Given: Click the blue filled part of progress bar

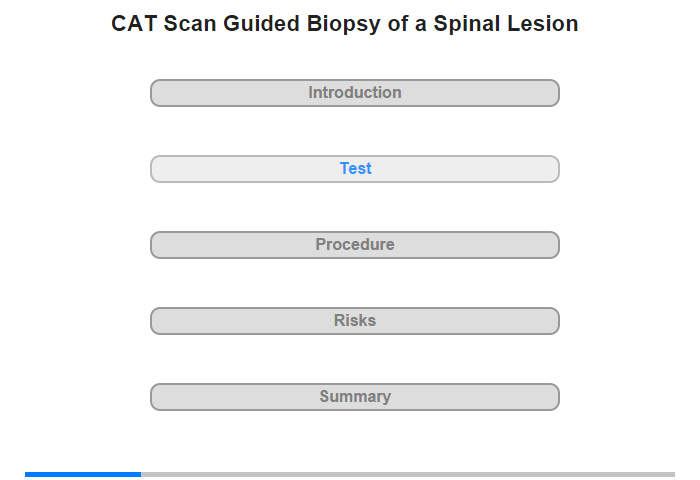Looking at the screenshot, I should (x=83, y=474).
